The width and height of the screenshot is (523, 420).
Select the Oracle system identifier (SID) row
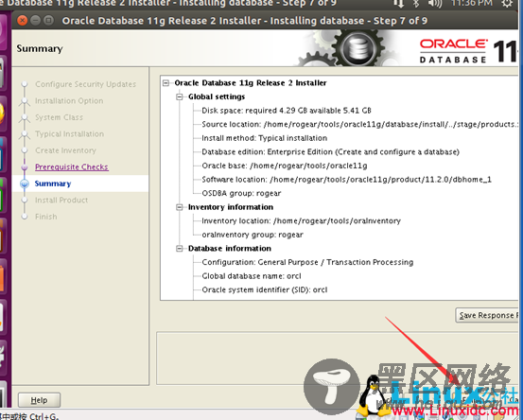point(265,289)
